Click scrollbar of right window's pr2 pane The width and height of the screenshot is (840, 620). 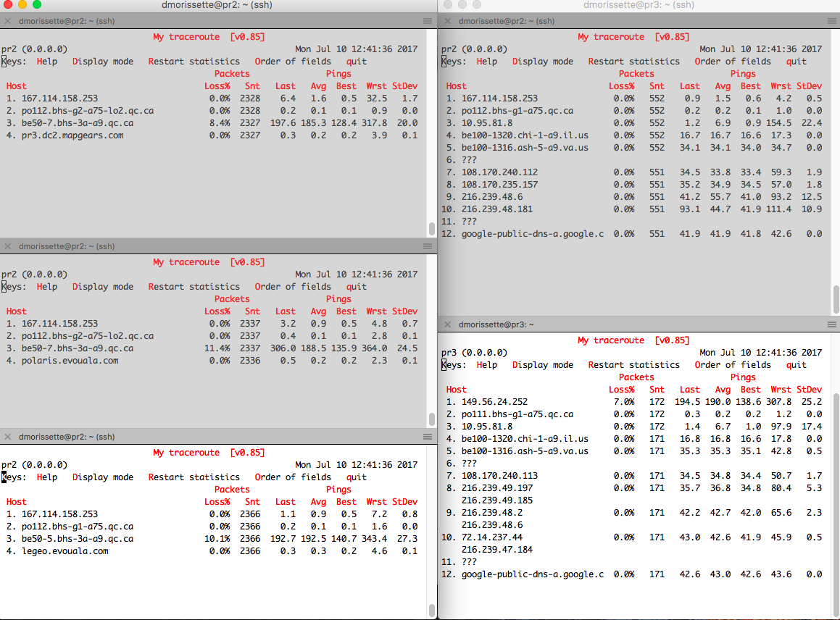coord(836,299)
